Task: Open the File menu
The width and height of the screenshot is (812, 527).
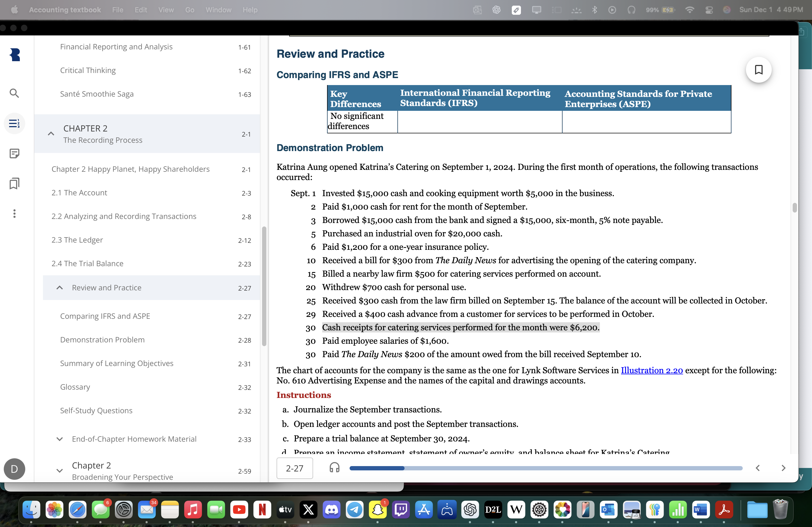Action: [118, 10]
